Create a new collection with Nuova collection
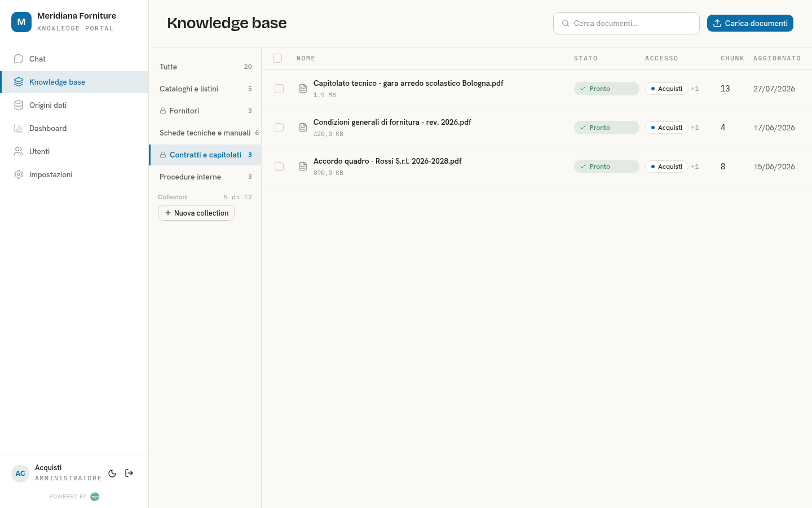The width and height of the screenshot is (812, 508). coord(196,213)
